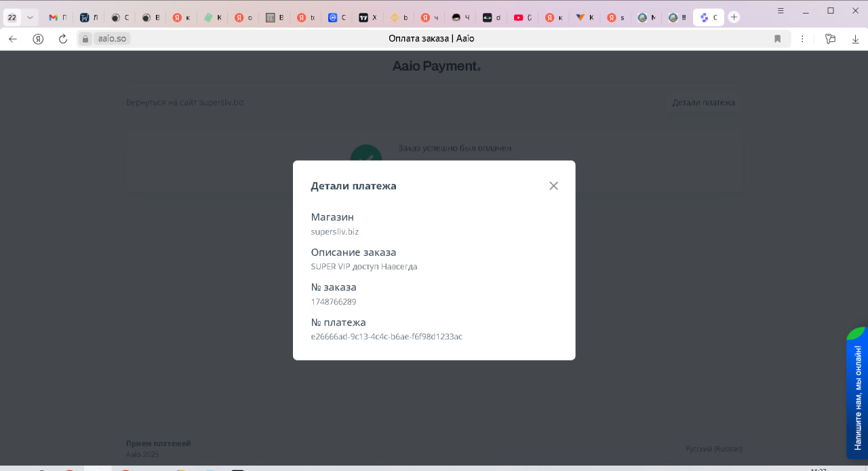The width and height of the screenshot is (868, 471).
Task: Click the 'Вернуться на сайт supersliv.biz' link
Action: click(x=184, y=102)
